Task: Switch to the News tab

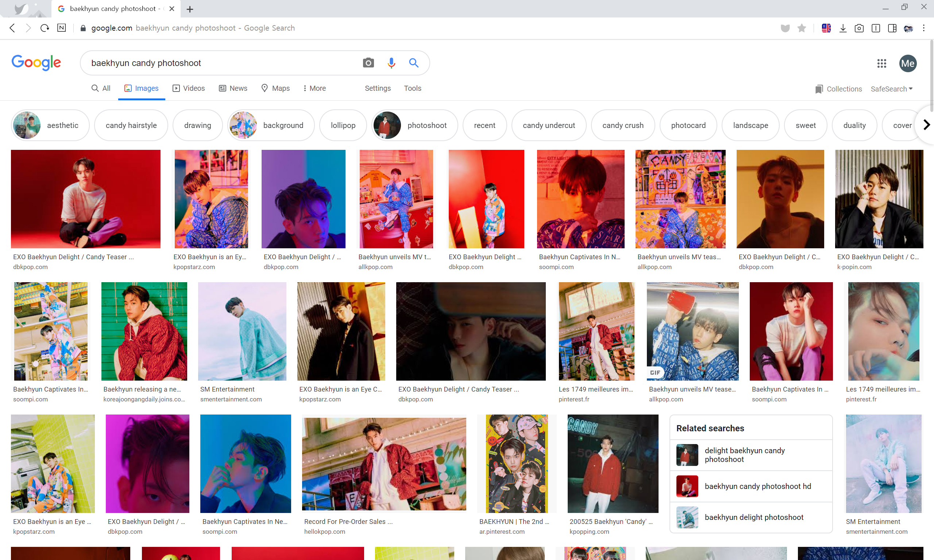Action: pyautogui.click(x=233, y=88)
